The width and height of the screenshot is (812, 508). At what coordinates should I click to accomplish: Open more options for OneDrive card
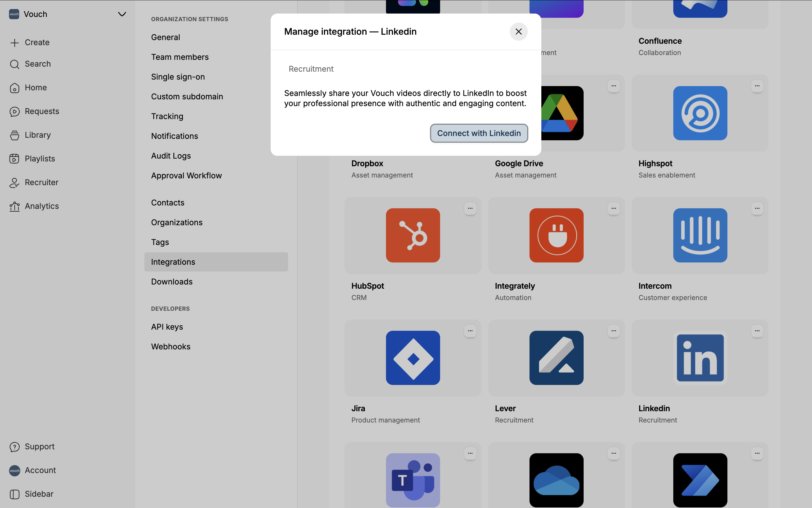614,453
